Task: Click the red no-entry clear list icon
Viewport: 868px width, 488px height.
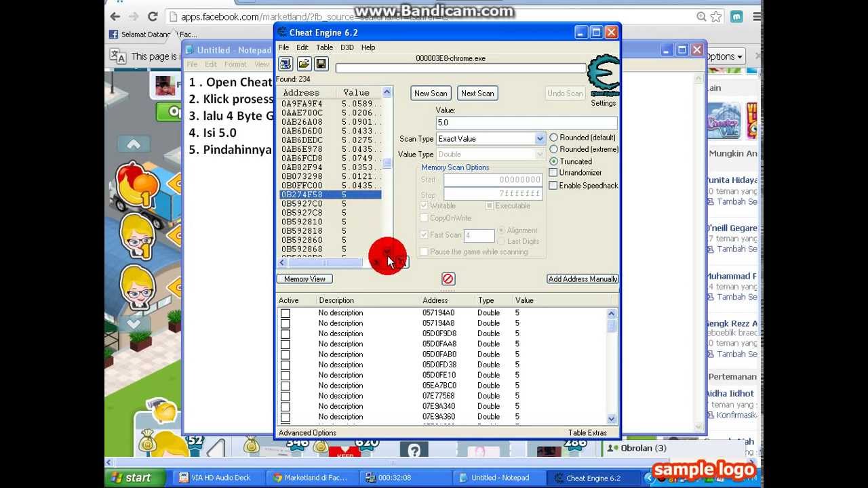Action: click(448, 279)
